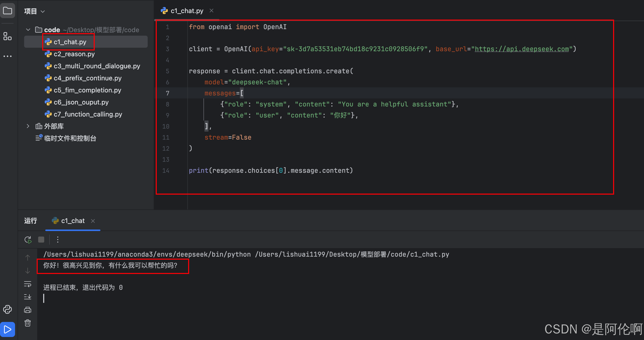Open the Structure tool window icon
This screenshot has width=644, height=340.
(8, 36)
